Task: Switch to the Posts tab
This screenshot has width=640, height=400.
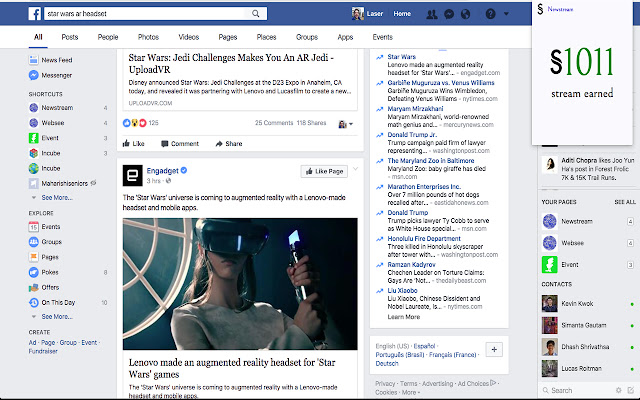Action: [x=70, y=37]
